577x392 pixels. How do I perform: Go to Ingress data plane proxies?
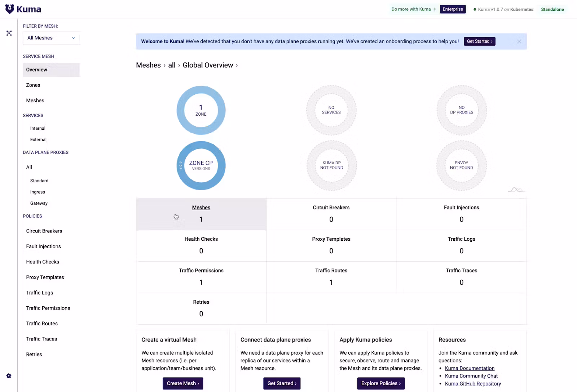tap(38, 192)
